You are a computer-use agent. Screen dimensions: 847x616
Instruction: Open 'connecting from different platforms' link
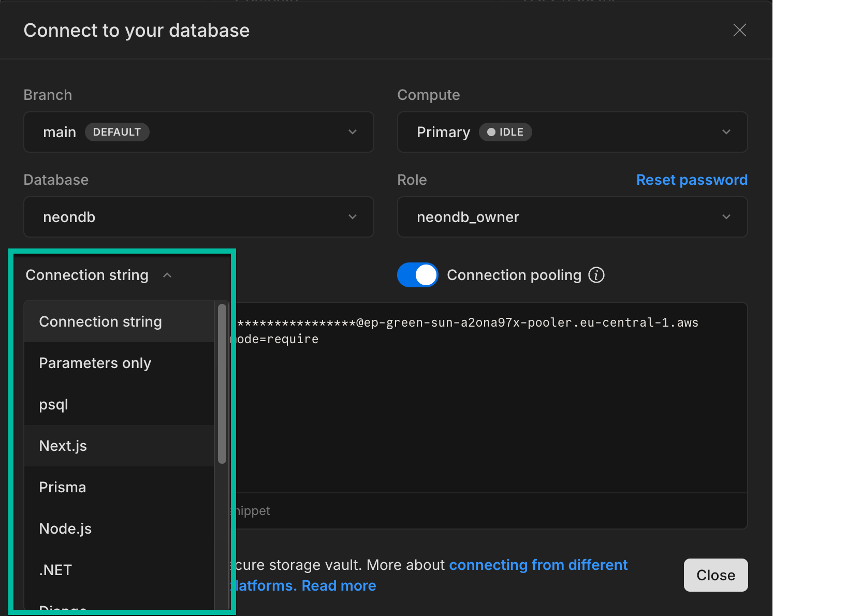pyautogui.click(x=538, y=565)
